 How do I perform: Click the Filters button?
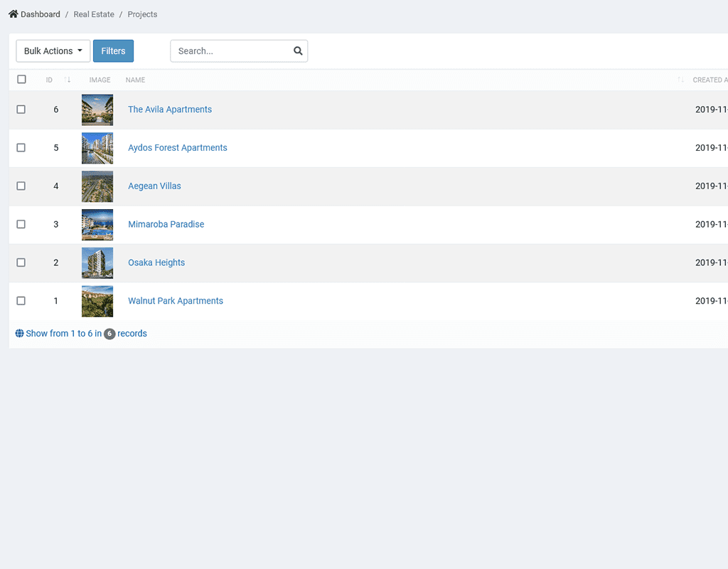[x=113, y=51]
